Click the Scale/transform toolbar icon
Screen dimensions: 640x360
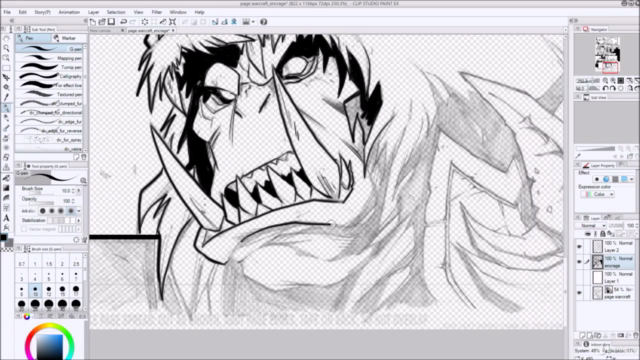pyautogui.click(x=173, y=22)
